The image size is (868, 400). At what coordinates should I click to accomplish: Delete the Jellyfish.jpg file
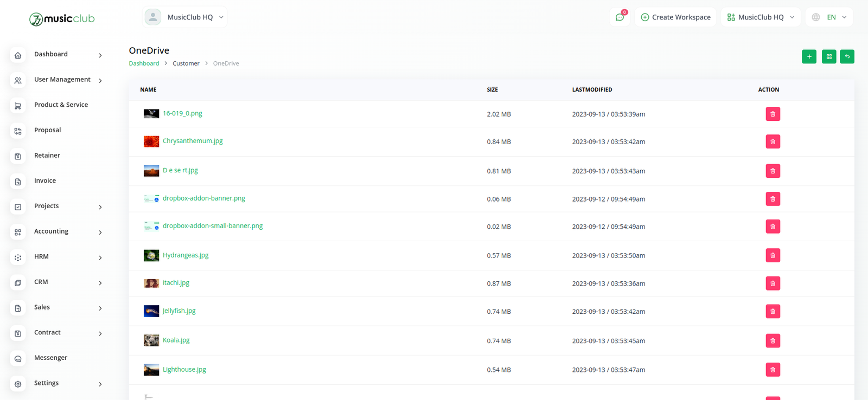773,311
